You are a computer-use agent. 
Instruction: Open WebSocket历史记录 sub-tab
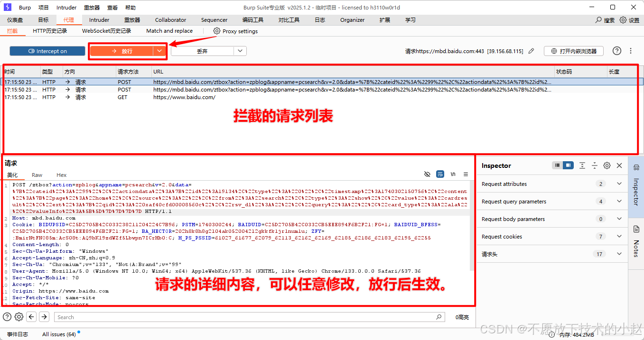[106, 31]
